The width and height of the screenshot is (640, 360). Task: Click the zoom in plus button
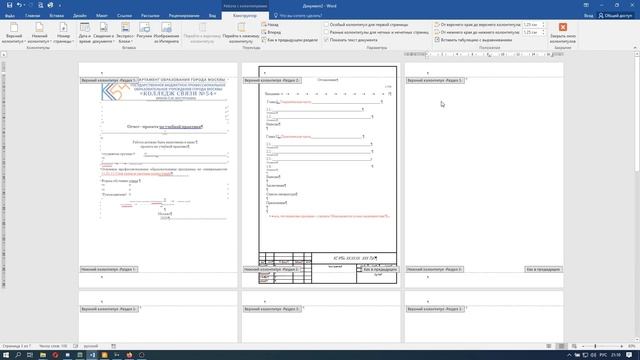pyautogui.click(x=622, y=346)
